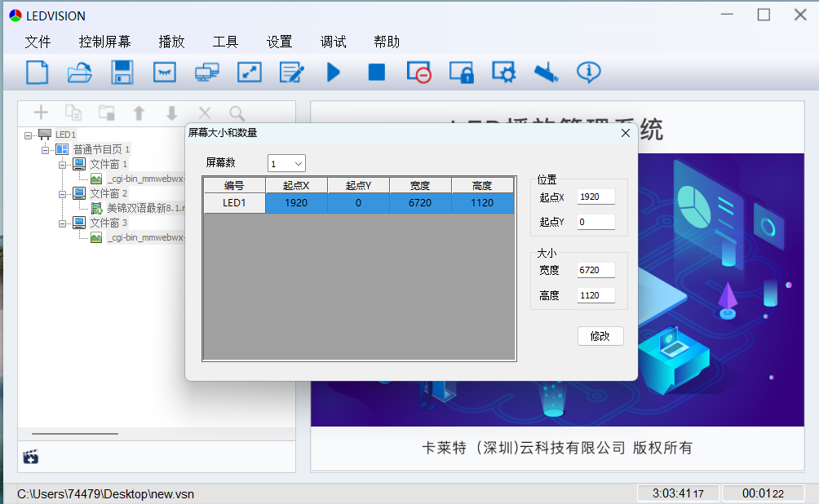The image size is (819, 504).
Task: Collapse the 文件窗 2 tree node
Action: tap(63, 194)
